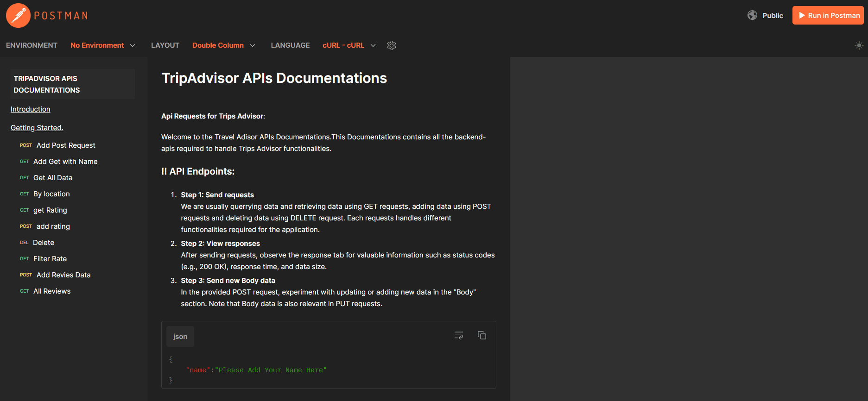
Task: Open the documentation settings gear
Action: [392, 45]
